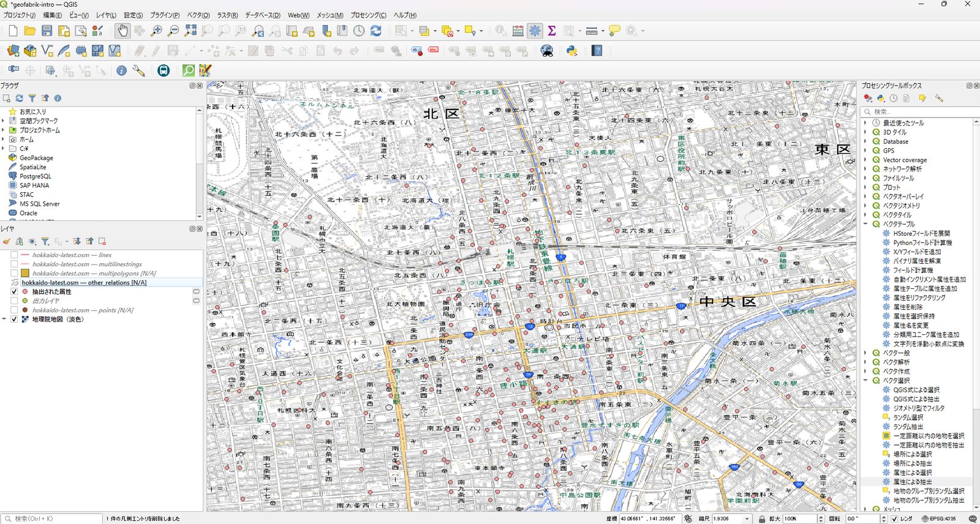Select the PostgreSQL entry in the browser
The image size is (980, 524).
point(35,176)
